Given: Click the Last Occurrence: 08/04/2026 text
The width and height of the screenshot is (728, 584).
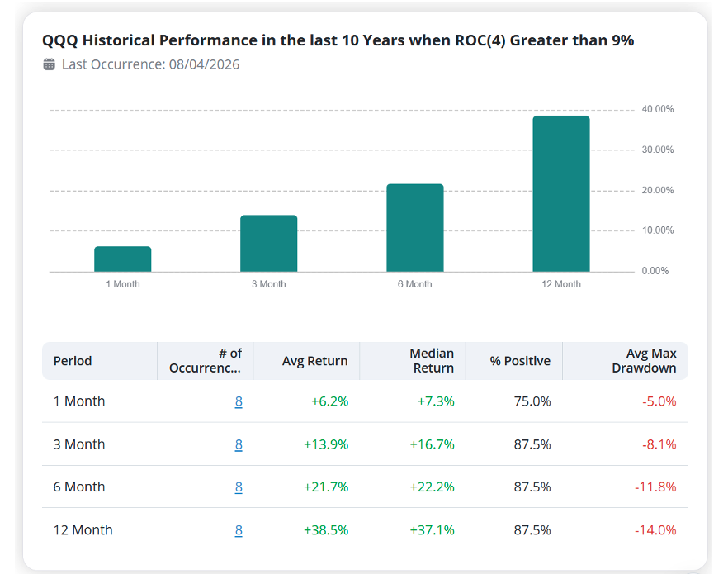Looking at the screenshot, I should pyautogui.click(x=150, y=64).
